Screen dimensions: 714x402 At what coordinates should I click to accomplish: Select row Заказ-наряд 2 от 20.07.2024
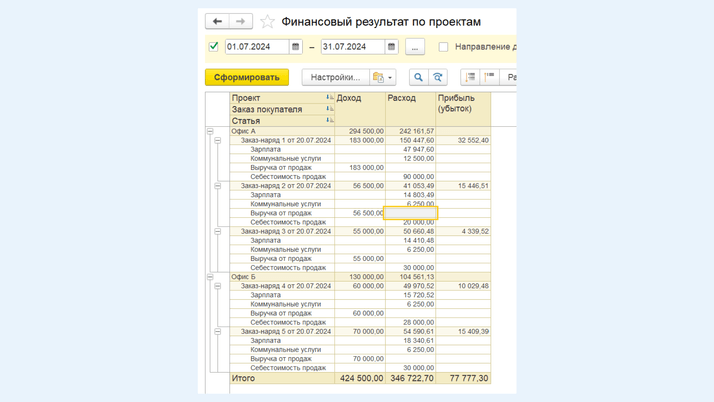(286, 186)
